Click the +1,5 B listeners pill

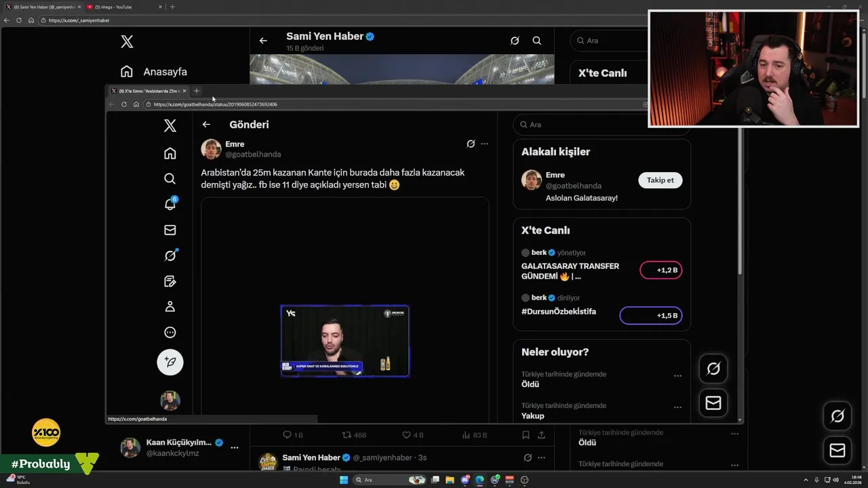[x=651, y=316]
